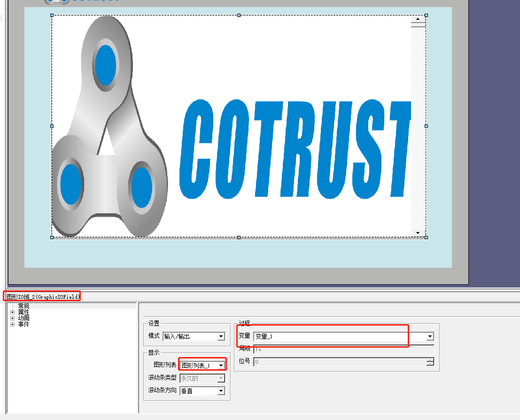Open the 模式 dropdown showing 输入/输出

[221, 336]
